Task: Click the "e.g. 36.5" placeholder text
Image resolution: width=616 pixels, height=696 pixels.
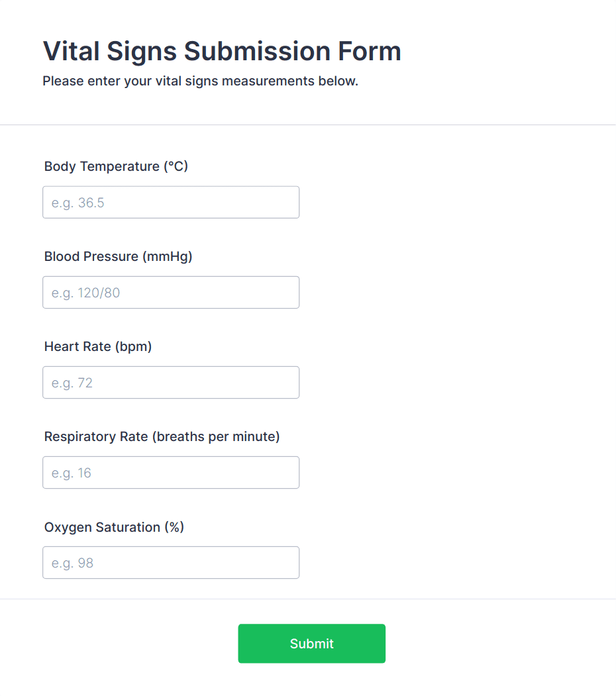Action: [78, 203]
